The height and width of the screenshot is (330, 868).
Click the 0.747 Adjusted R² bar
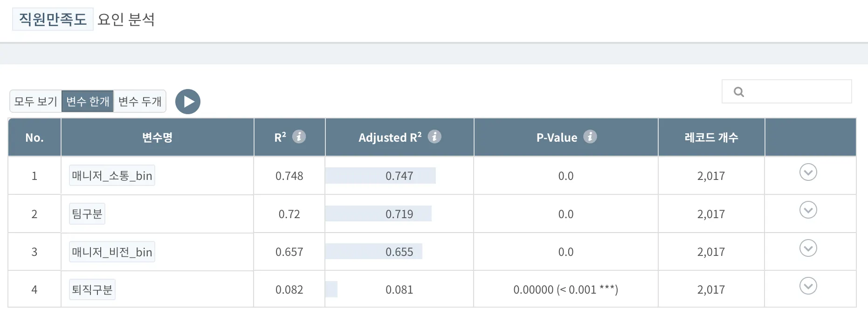(380, 176)
